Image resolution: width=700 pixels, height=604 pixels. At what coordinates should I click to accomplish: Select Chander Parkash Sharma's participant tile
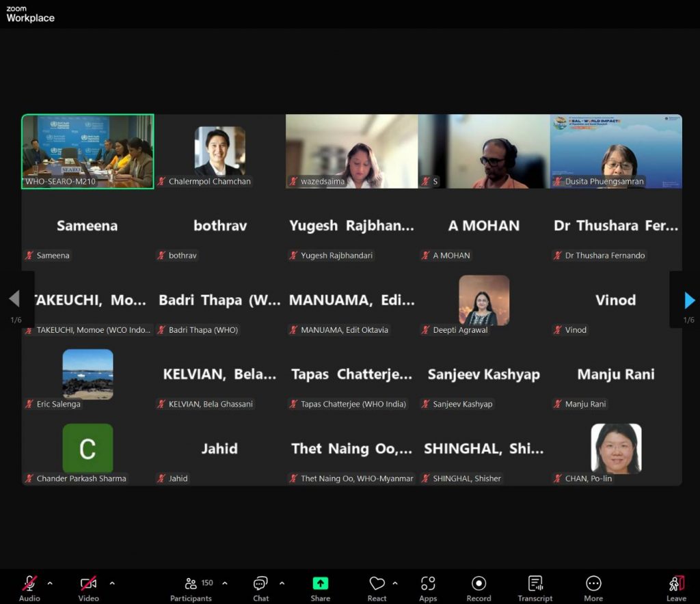(x=87, y=448)
